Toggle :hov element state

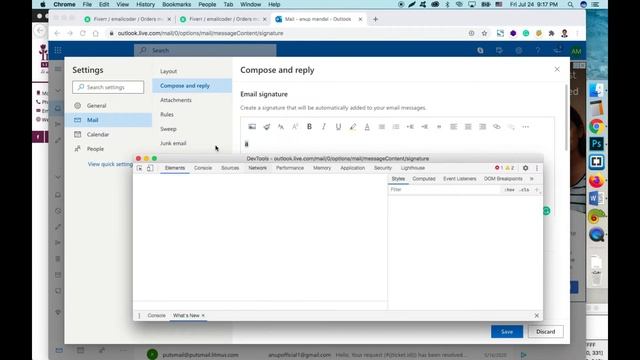(509, 190)
